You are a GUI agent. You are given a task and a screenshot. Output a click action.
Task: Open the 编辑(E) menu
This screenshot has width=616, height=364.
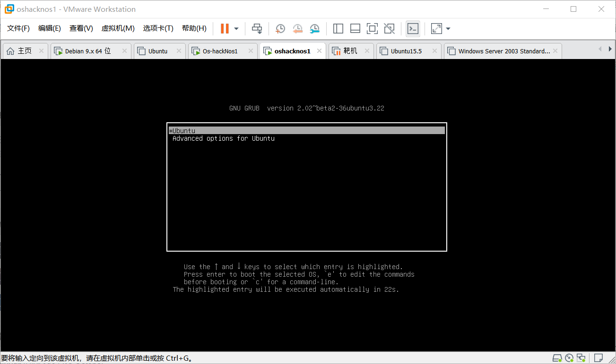pyautogui.click(x=50, y=28)
